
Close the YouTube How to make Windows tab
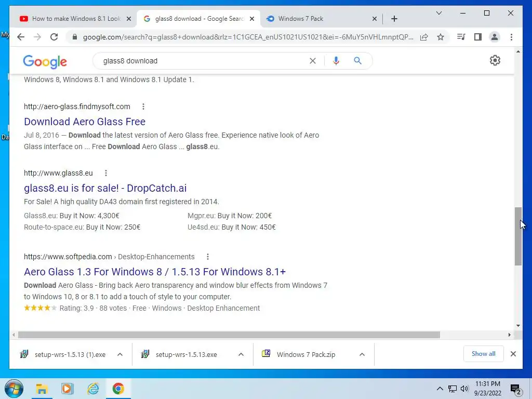tap(129, 19)
